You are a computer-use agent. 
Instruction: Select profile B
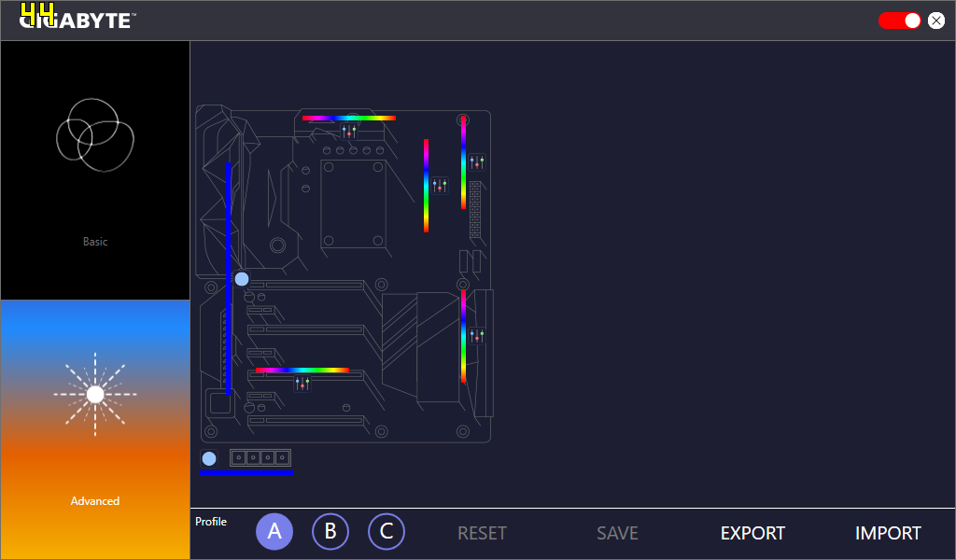pos(330,532)
